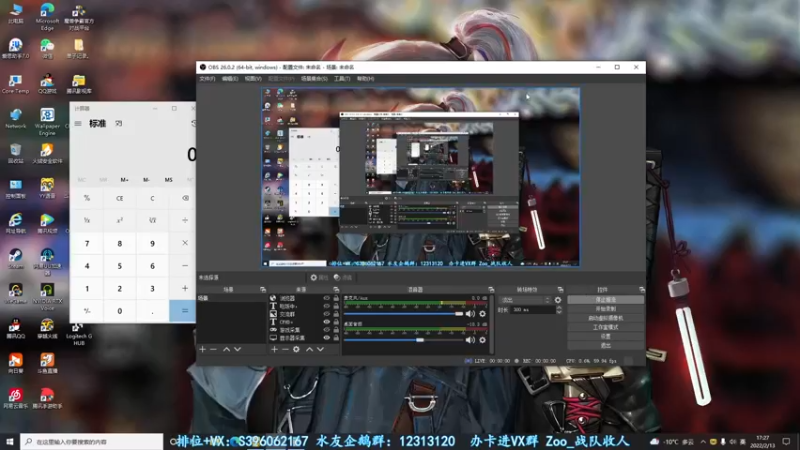Toggle visibility of the game capture source in OBS
The image size is (800, 450).
pyautogui.click(x=327, y=330)
